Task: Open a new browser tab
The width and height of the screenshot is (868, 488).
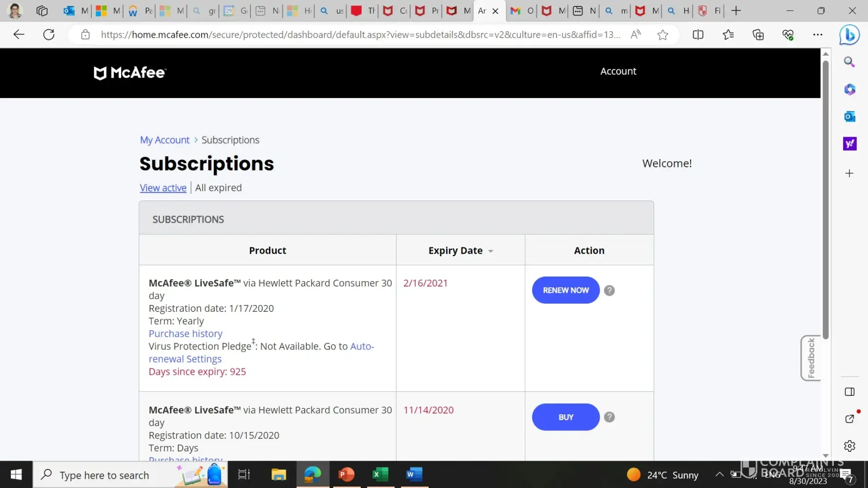Action: pos(736,11)
